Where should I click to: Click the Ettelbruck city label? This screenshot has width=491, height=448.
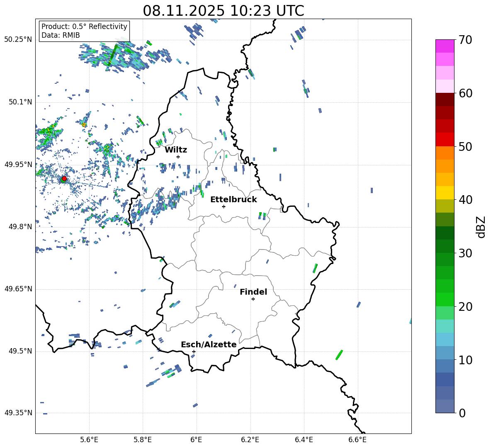233,199
